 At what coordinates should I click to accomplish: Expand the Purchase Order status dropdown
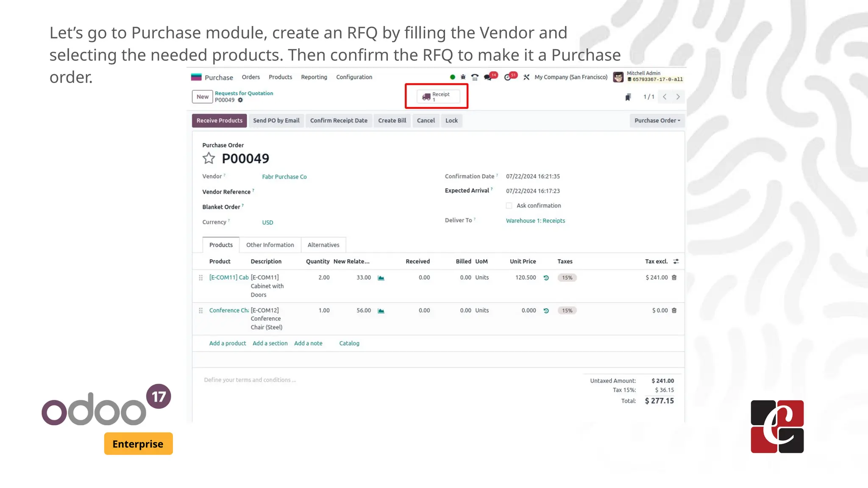pos(657,121)
